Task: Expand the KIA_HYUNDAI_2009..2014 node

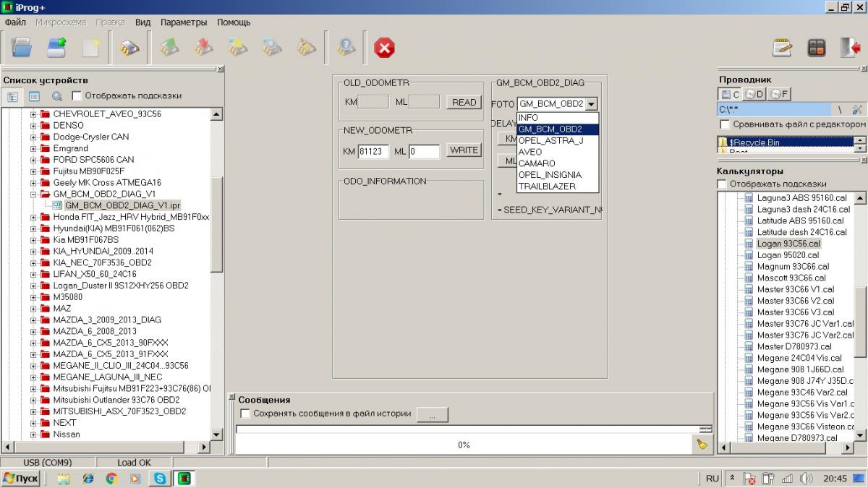Action: coord(33,252)
